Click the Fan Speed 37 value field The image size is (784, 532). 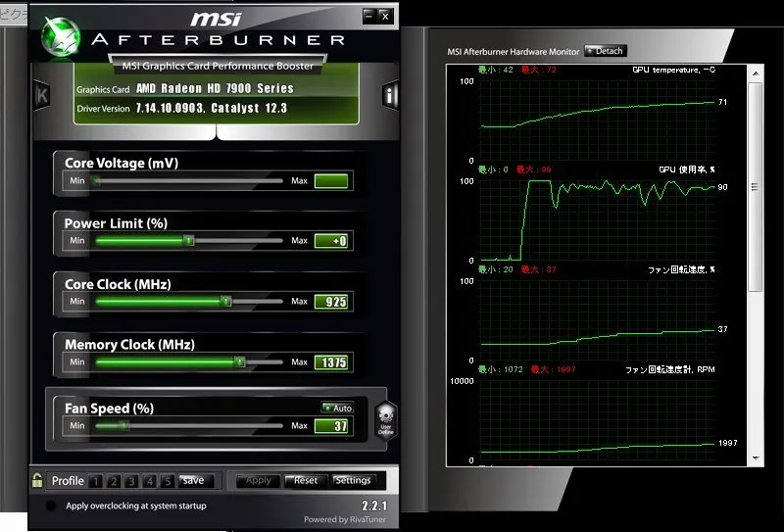[x=331, y=426]
